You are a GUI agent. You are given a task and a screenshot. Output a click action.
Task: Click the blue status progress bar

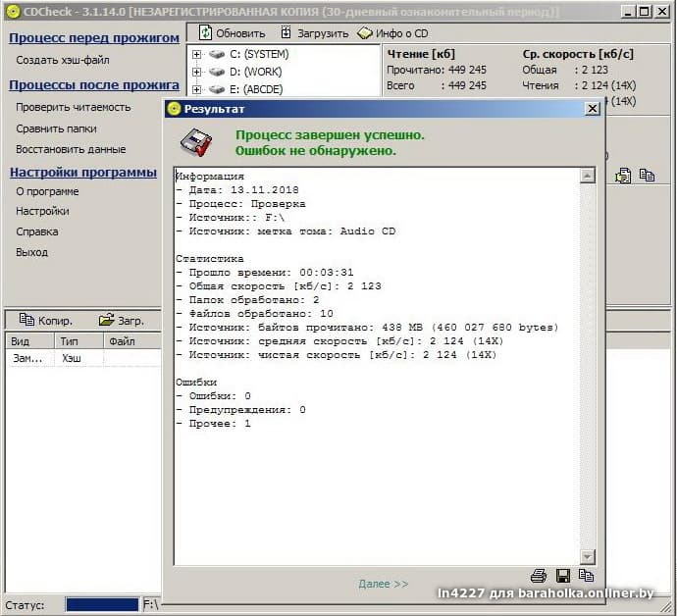pos(102,604)
